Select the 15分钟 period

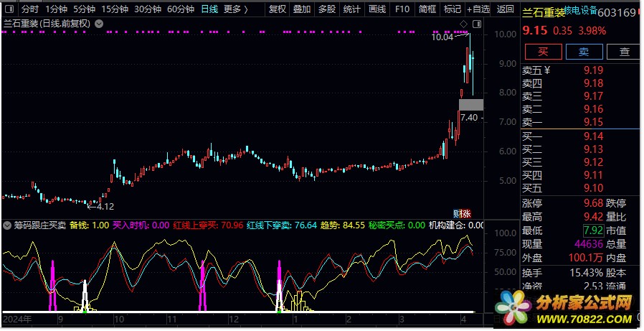pyautogui.click(x=115, y=9)
